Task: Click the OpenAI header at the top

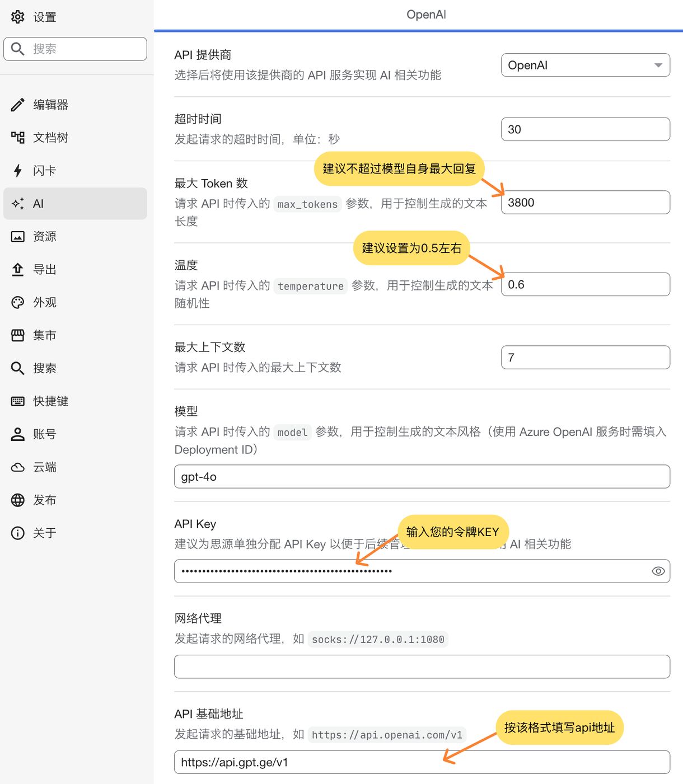Action: coord(426,15)
